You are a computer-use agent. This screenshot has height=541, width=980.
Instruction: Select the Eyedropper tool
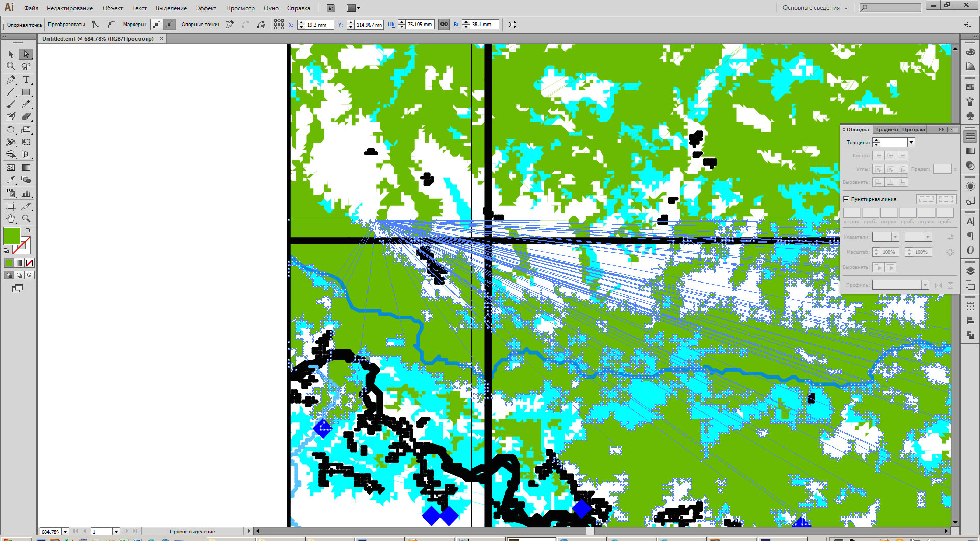pyautogui.click(x=11, y=180)
